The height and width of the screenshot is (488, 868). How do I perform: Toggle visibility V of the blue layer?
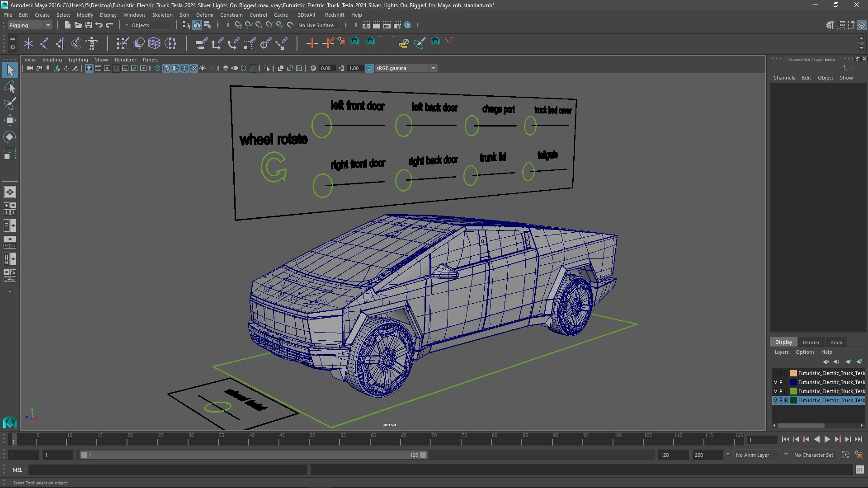(775, 382)
